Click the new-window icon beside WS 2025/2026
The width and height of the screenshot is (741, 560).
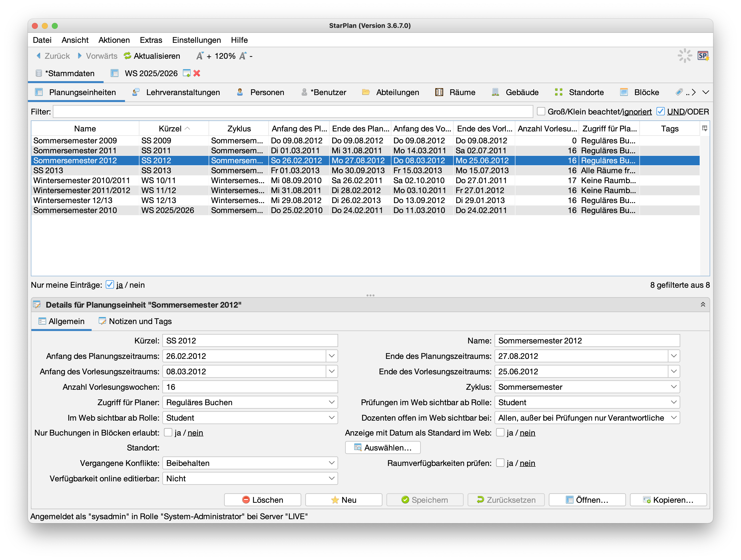(x=186, y=73)
